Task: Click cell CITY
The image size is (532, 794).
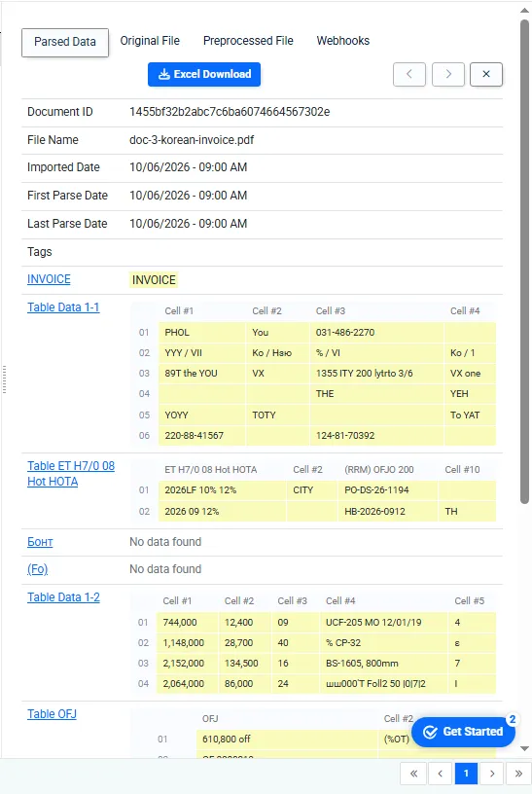Action: [312, 490]
